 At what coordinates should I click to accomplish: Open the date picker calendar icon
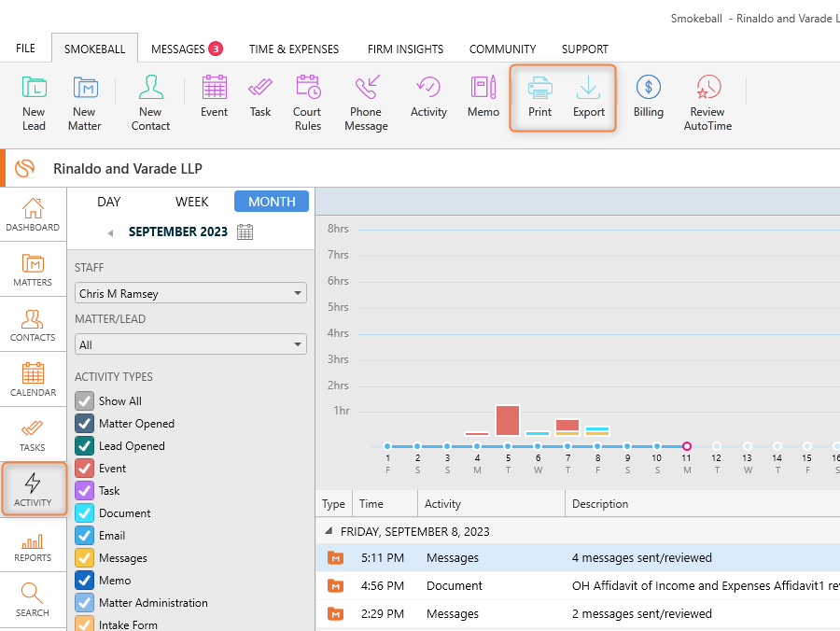[x=245, y=231]
